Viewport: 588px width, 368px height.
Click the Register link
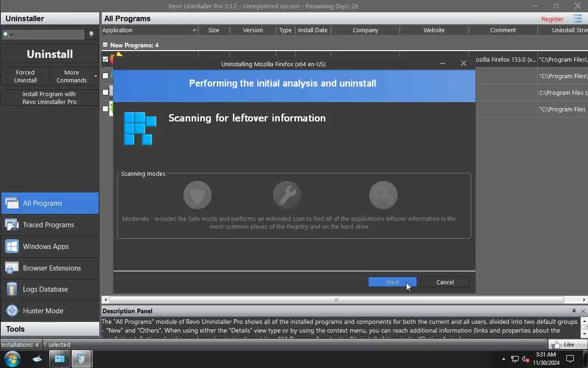[x=552, y=19]
